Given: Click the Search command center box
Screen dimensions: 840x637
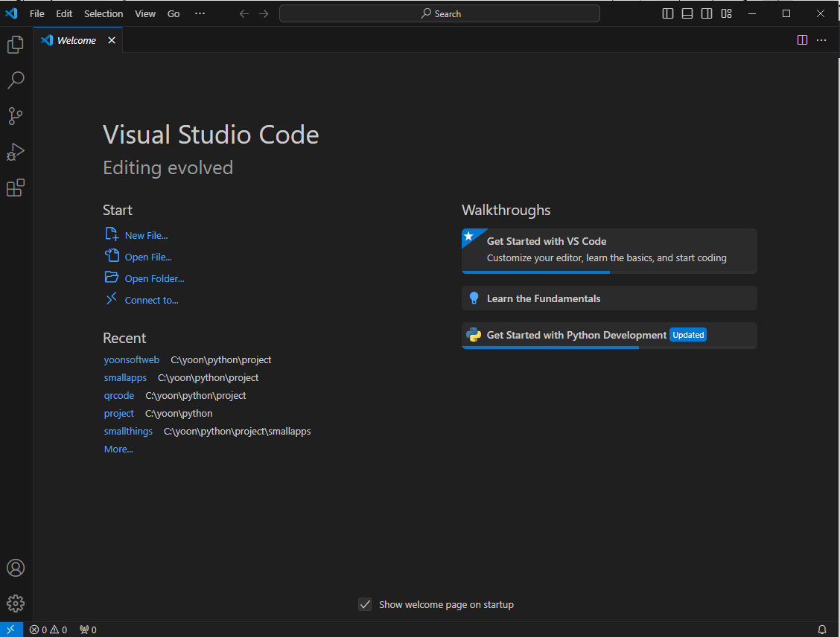Looking at the screenshot, I should (x=439, y=14).
